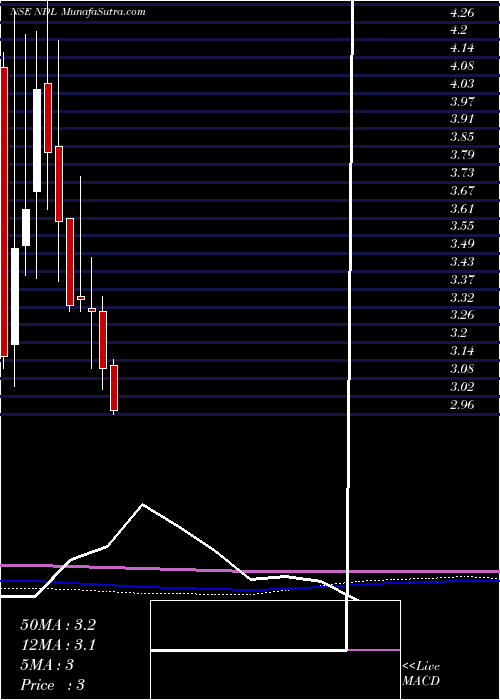Click the 3.32 price axis label
This screenshot has height=700, width=500.
tap(462, 297)
